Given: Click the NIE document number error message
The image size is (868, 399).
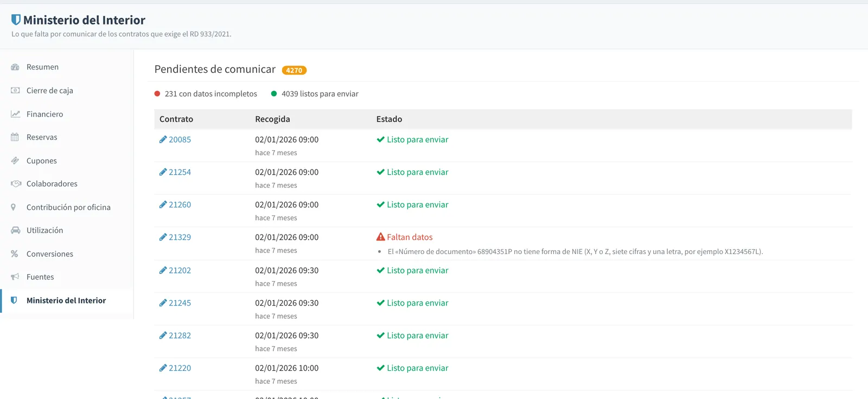Looking at the screenshot, I should (575, 252).
